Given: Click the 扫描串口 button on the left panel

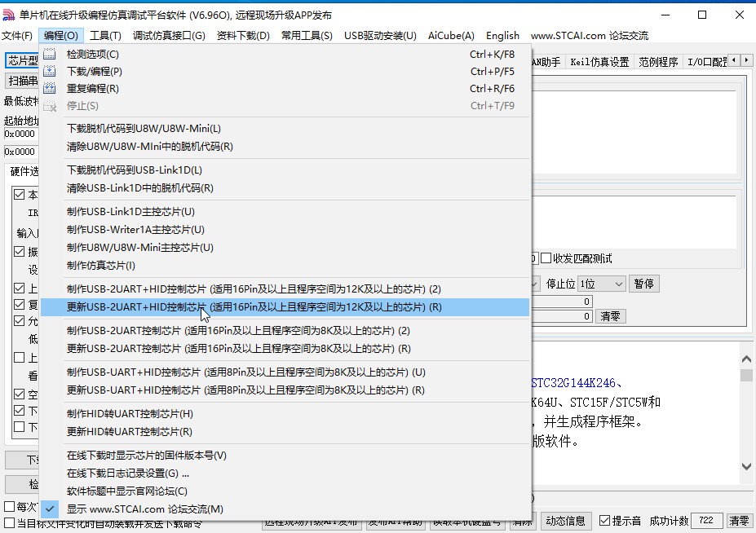Looking at the screenshot, I should tap(20, 81).
